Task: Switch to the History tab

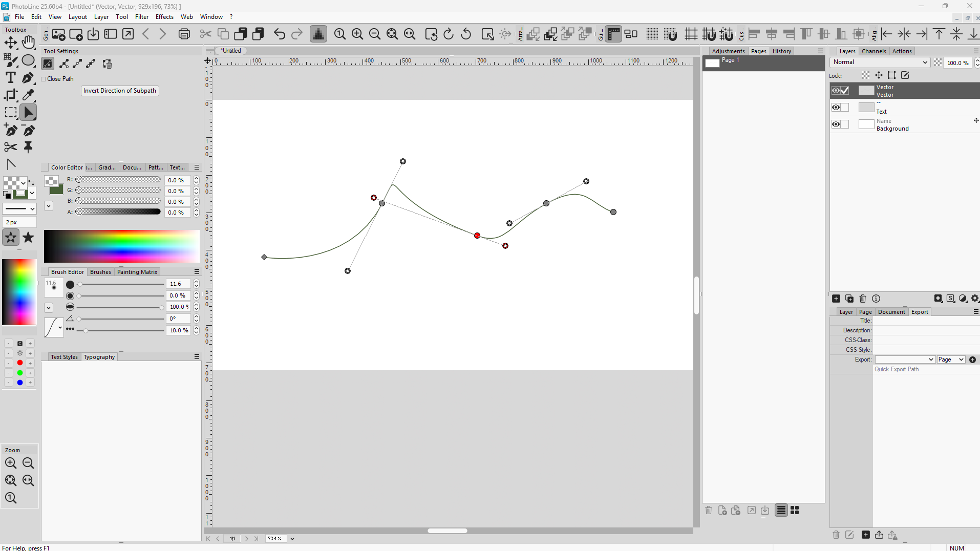Action: pyautogui.click(x=782, y=51)
